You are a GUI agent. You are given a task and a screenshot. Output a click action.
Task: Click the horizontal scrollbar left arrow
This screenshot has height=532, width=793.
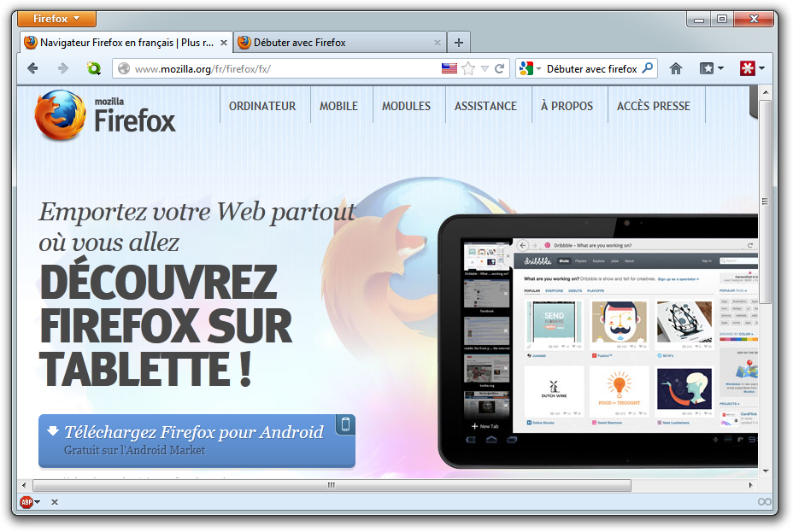point(24,485)
